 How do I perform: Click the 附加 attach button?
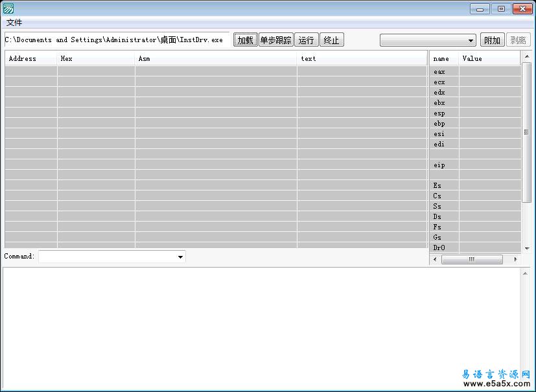coord(492,40)
